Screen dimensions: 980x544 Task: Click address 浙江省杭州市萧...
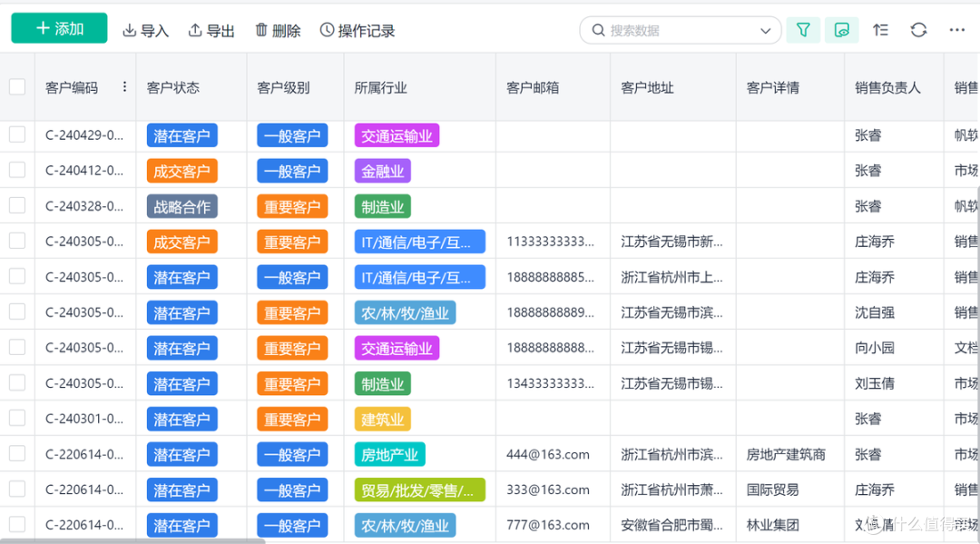coord(671,490)
